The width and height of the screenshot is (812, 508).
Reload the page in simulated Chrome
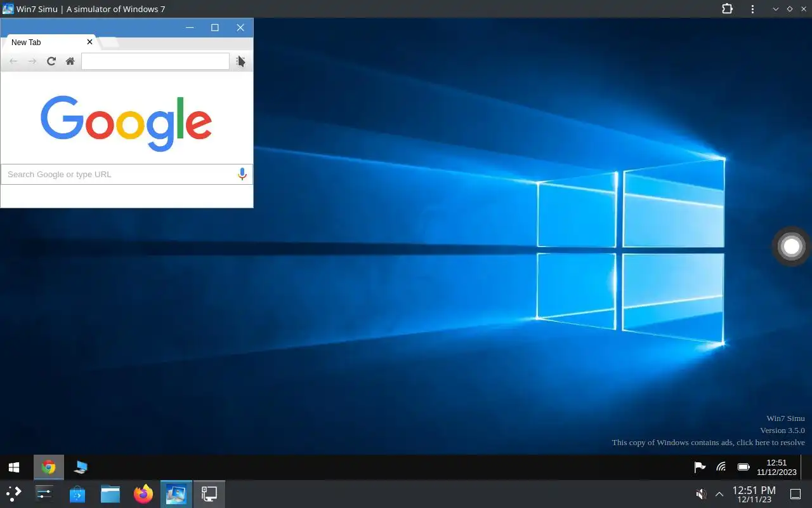point(51,61)
